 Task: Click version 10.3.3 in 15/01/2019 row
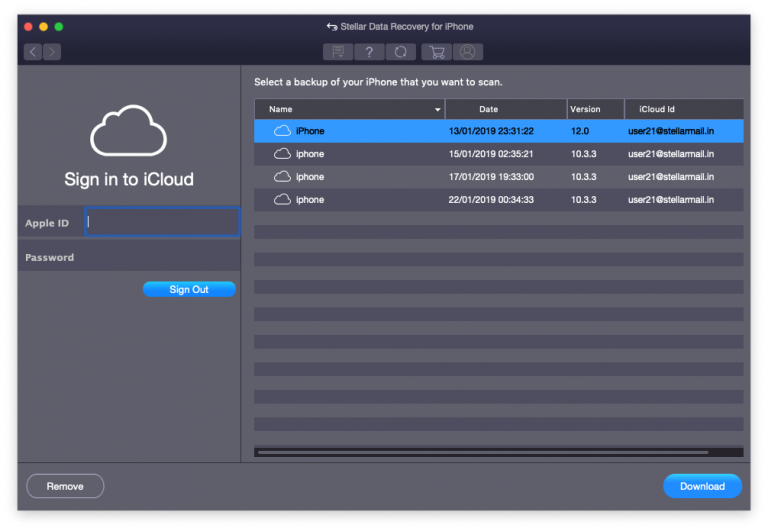584,154
